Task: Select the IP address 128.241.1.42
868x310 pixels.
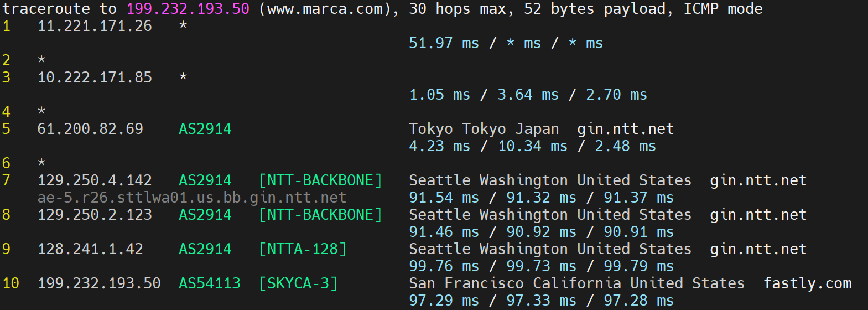Action: tap(90, 249)
